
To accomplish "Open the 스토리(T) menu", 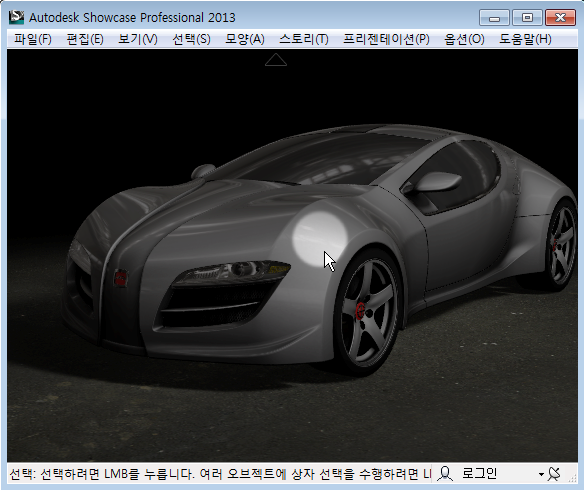I will click(x=304, y=39).
